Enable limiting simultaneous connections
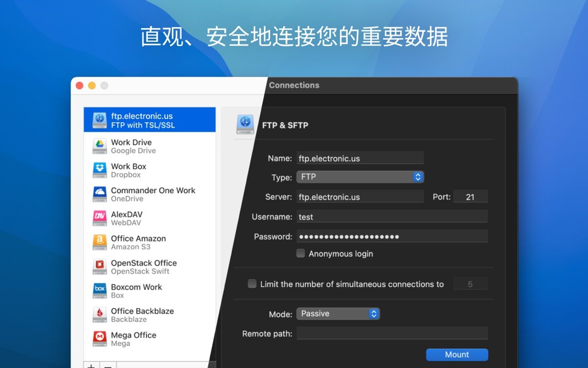Image resolution: width=588 pixels, height=368 pixels. tap(252, 283)
